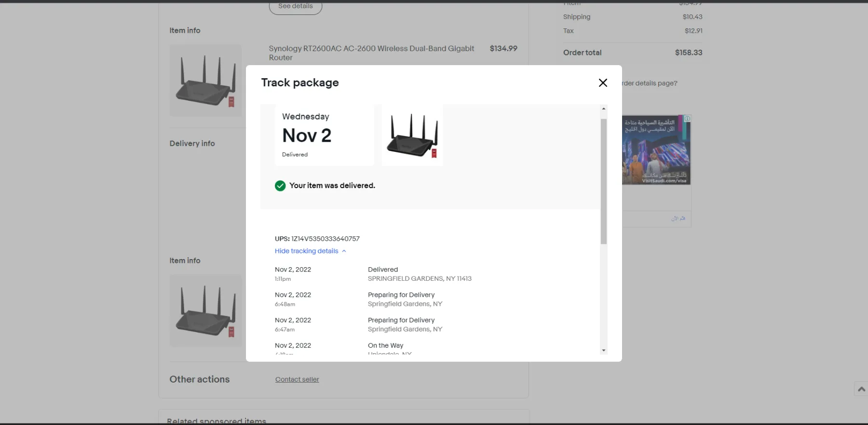Click the Hide tracking details link

click(306, 251)
